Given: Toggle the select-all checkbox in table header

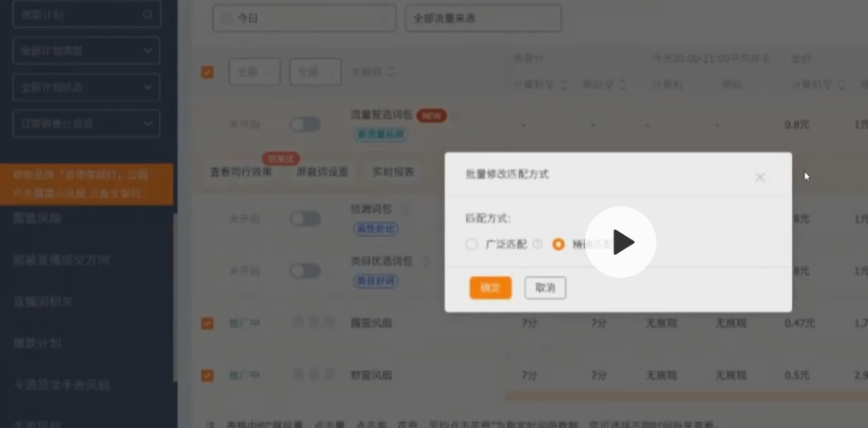Looking at the screenshot, I should [207, 72].
